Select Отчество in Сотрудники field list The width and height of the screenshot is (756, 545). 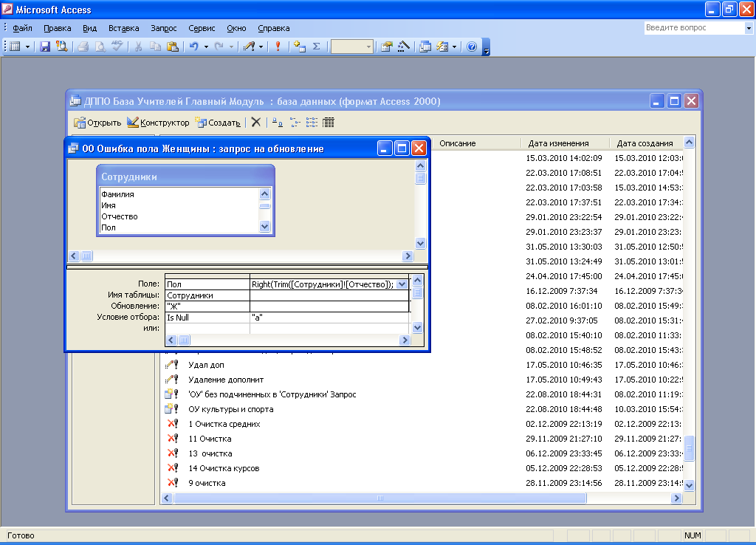[120, 216]
